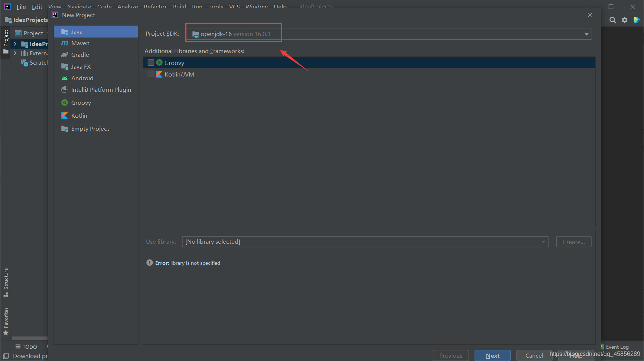Click the colorful plugin icon in the toolbar
644x361 pixels.
coord(637,20)
